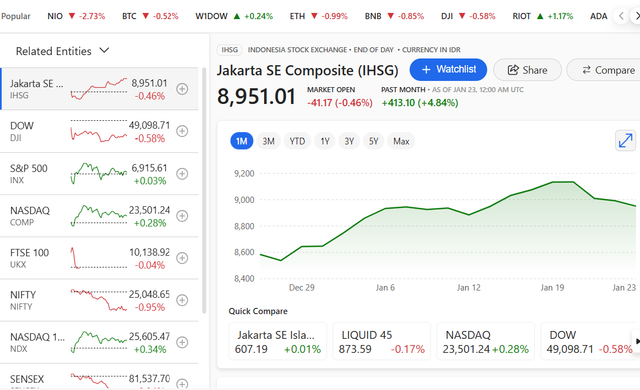The height and width of the screenshot is (390, 640).
Task: Open BNB in the popular ticker bar
Action: point(394,16)
